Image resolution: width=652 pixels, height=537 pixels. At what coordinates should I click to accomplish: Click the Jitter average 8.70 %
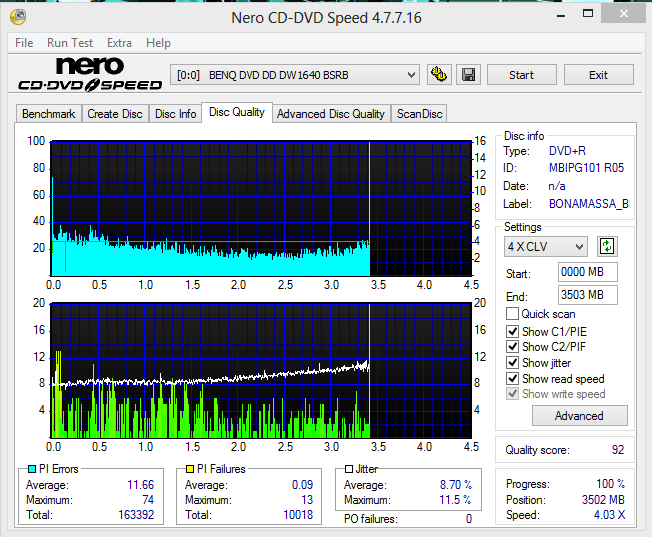(456, 485)
